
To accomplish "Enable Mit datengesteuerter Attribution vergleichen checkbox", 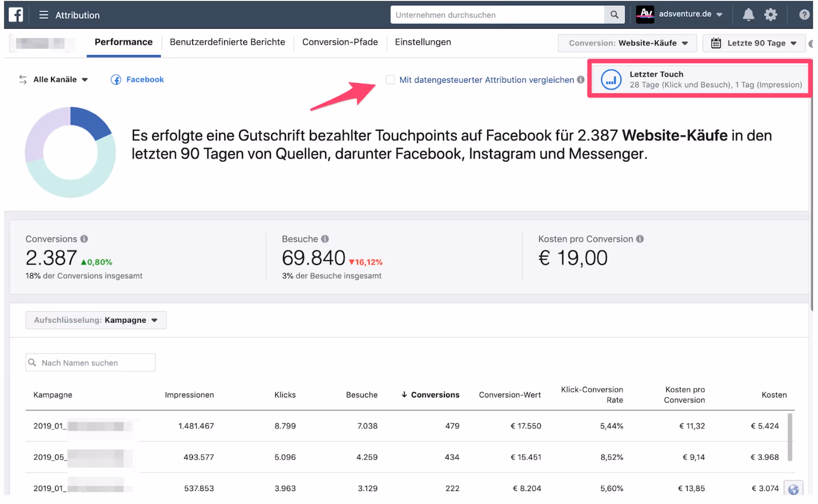I will coord(390,80).
